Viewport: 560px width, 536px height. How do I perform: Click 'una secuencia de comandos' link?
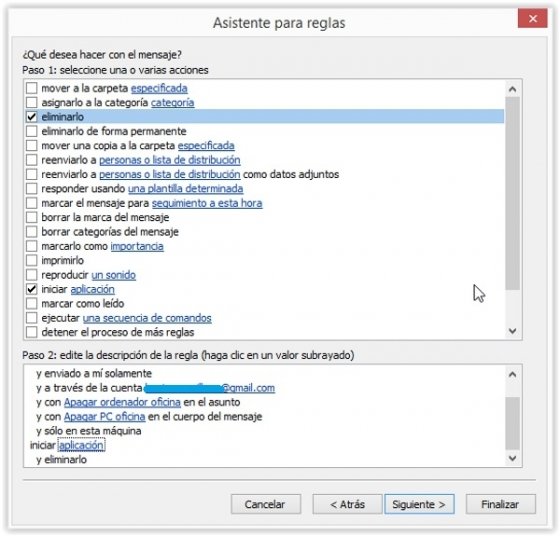[147, 318]
